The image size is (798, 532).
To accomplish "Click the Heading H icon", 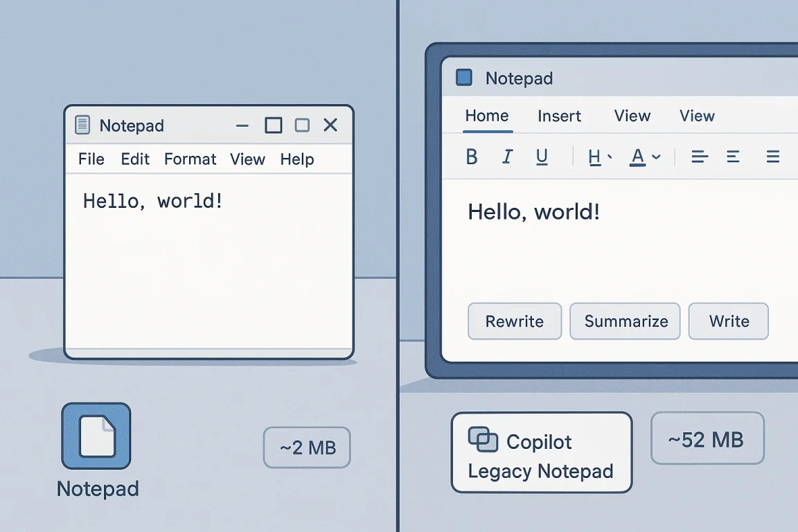I will pos(594,157).
